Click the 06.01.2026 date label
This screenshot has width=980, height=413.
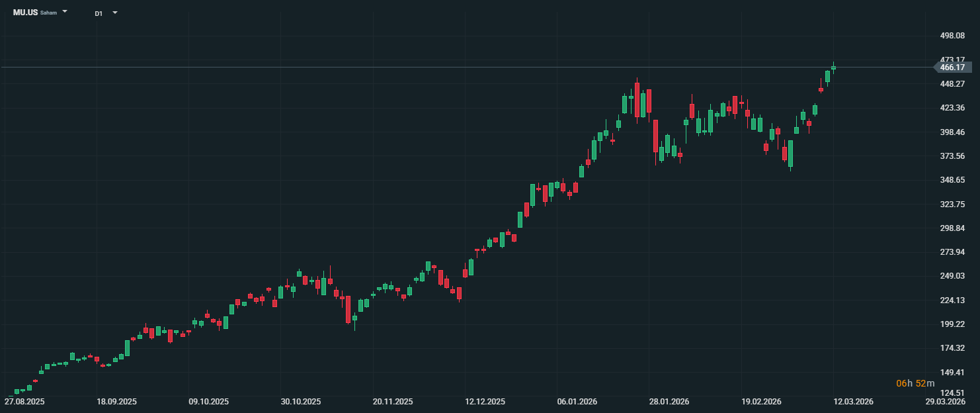(x=577, y=402)
